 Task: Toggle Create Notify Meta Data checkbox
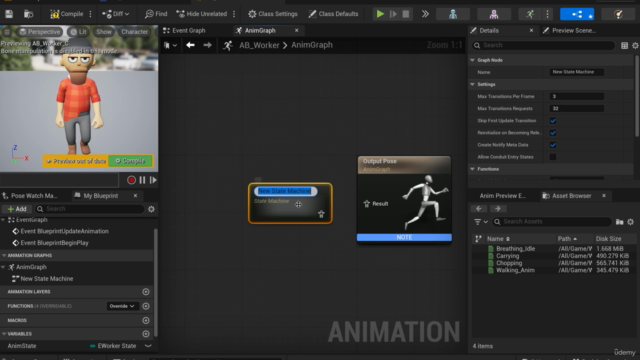553,145
